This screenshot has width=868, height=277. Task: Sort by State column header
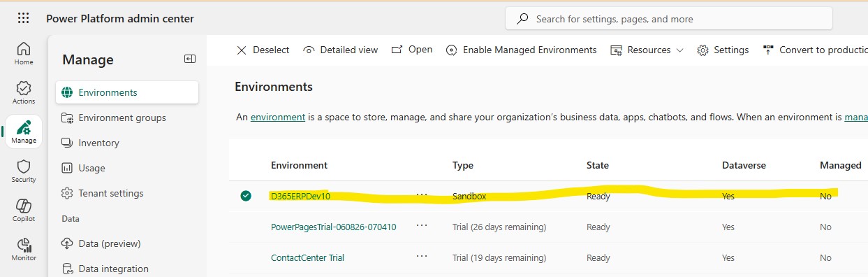coord(598,165)
